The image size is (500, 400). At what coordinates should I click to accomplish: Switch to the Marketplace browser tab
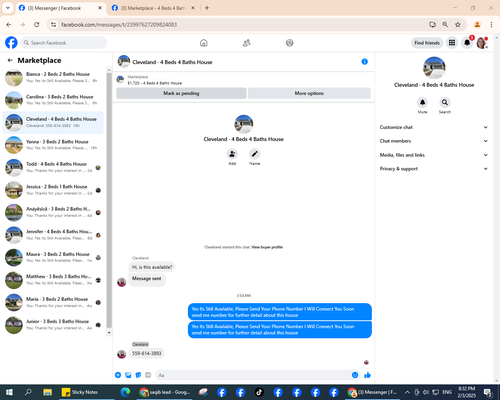tap(153, 8)
